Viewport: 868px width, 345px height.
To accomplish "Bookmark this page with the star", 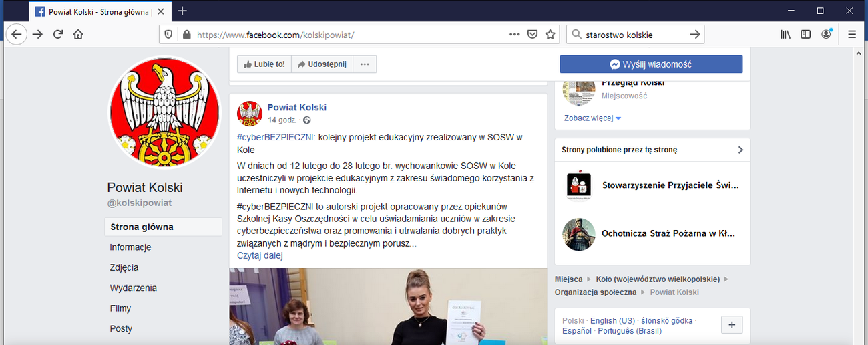I will point(550,34).
